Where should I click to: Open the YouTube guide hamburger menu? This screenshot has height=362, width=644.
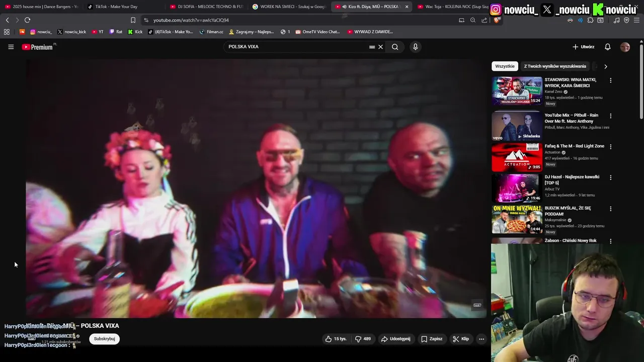pos(11,47)
